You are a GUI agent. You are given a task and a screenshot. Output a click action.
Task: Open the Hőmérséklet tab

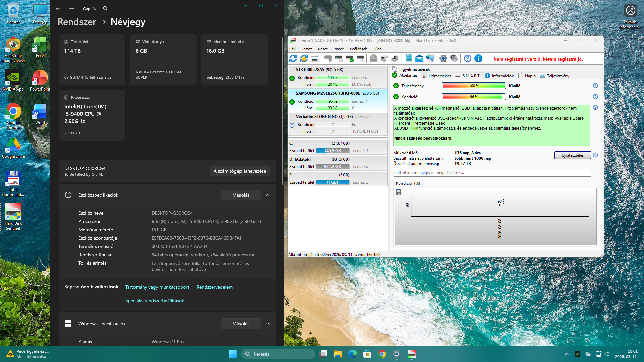click(x=437, y=76)
